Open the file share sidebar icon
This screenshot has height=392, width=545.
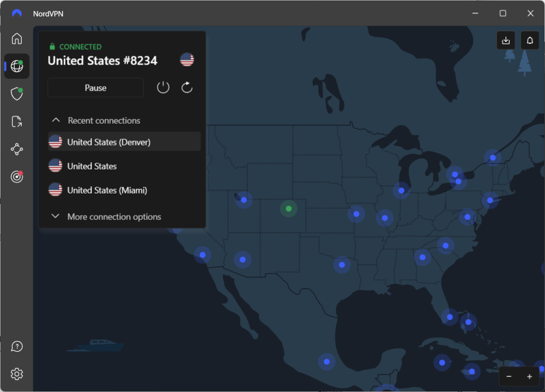17,121
